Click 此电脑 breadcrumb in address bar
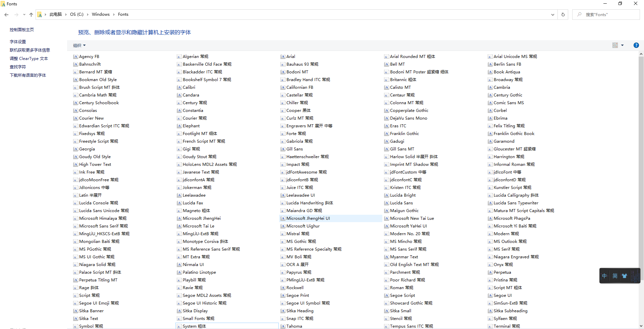Image resolution: width=644 pixels, height=329 pixels. tap(56, 14)
